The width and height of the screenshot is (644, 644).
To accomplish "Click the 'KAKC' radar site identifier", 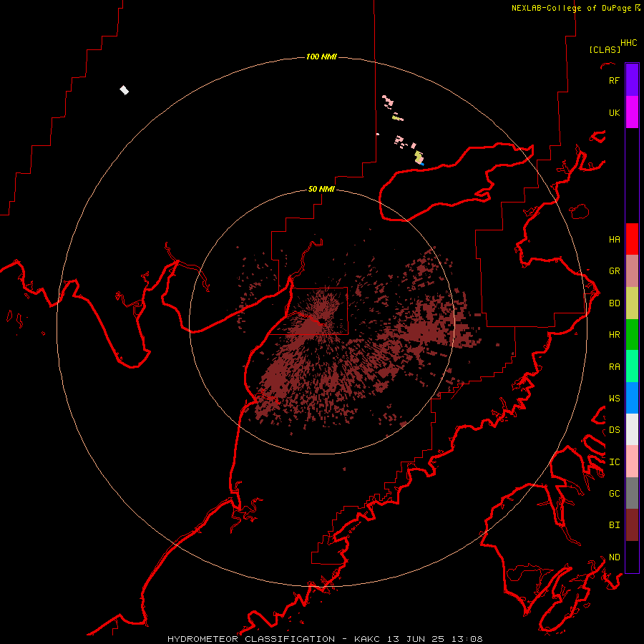I will 367,639.
